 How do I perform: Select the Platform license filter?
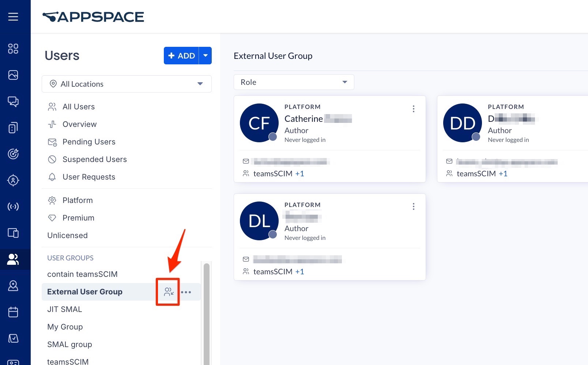(78, 200)
